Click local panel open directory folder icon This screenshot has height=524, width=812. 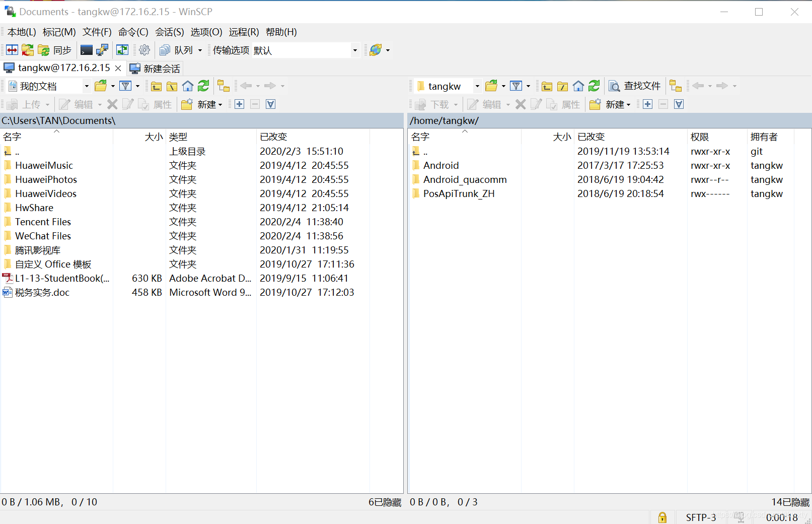pyautogui.click(x=101, y=86)
